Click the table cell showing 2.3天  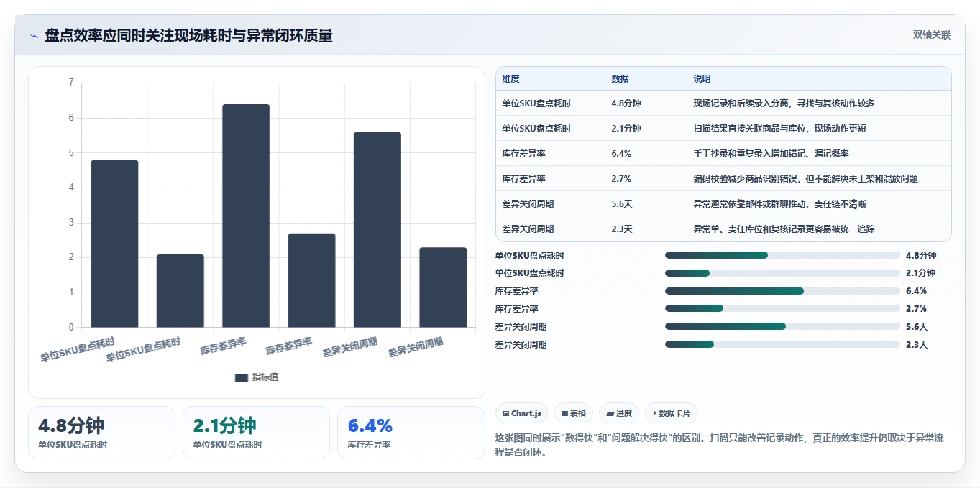622,229
